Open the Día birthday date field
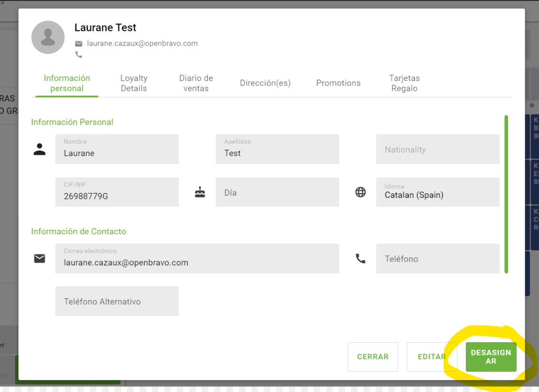Viewport: 539px width, 392px height. click(277, 192)
